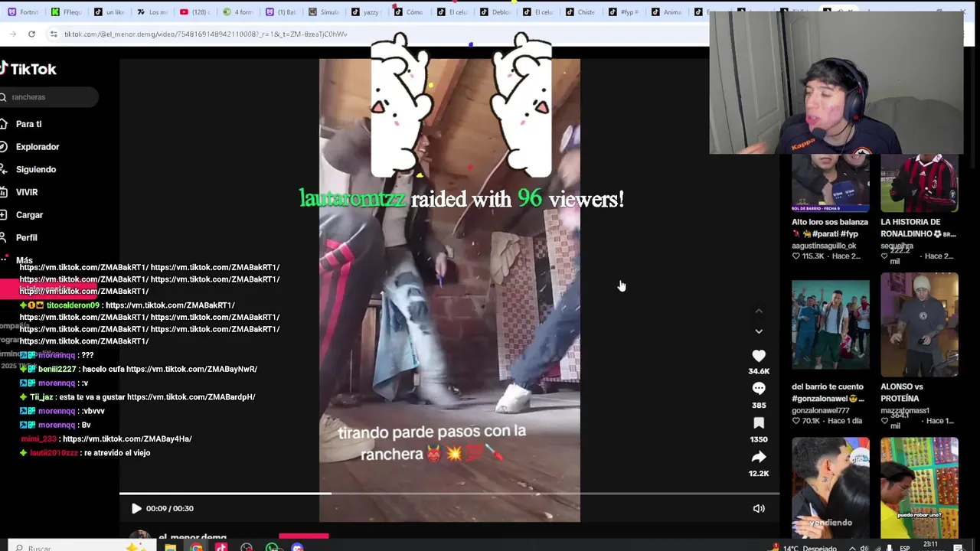Open the 'ALONSO vs PROTEÍNA' thumbnail
The height and width of the screenshot is (551, 980).
pyautogui.click(x=920, y=325)
